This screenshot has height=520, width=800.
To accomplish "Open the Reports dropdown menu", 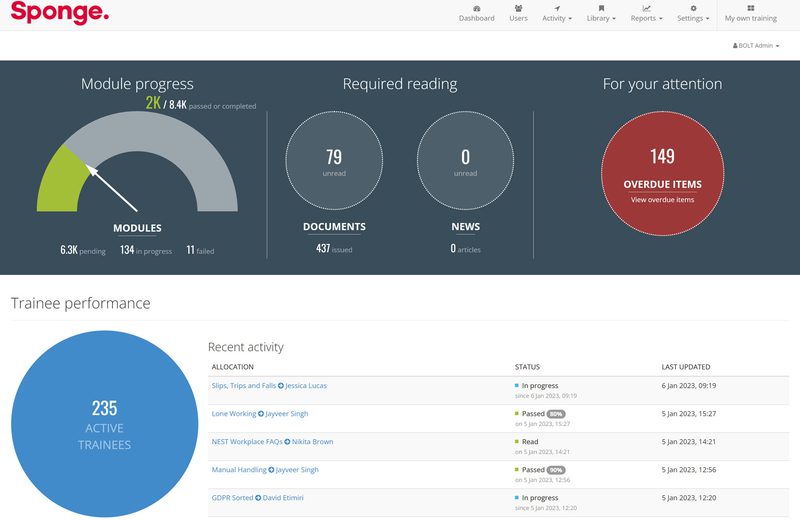I will point(646,18).
